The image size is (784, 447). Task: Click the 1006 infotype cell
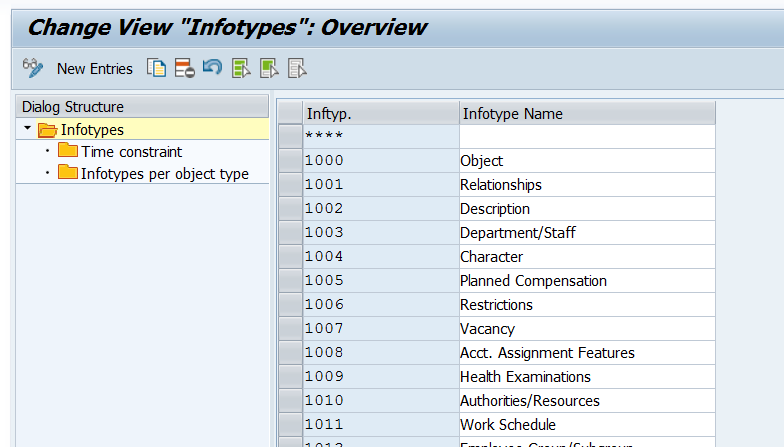coord(382,304)
